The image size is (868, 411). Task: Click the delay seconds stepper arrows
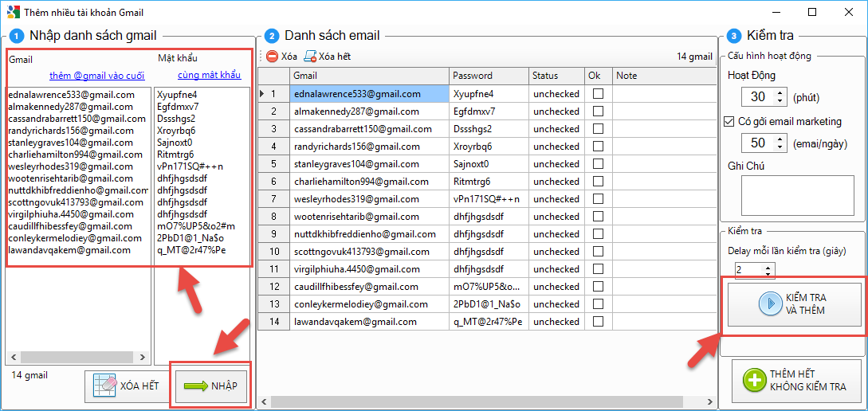[768, 271]
